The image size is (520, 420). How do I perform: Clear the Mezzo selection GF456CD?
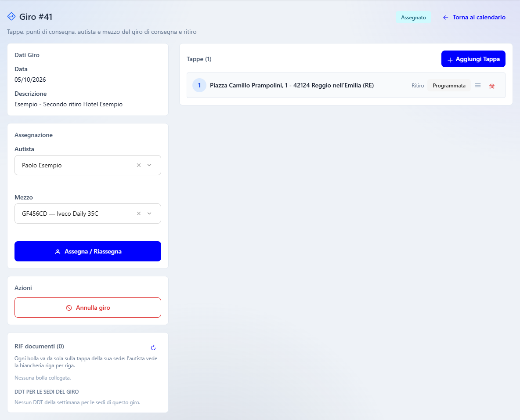[139, 214]
